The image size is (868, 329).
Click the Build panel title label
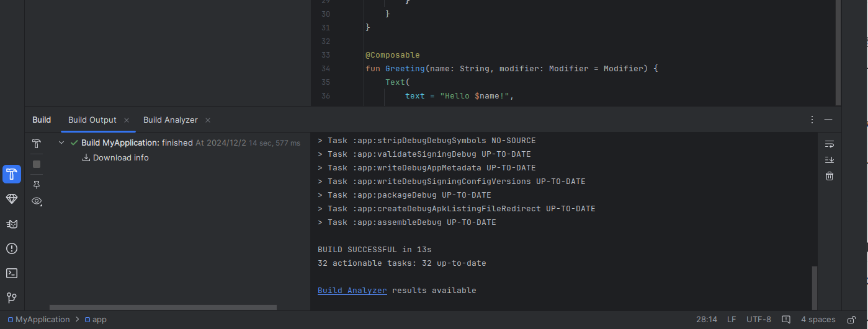(x=42, y=120)
